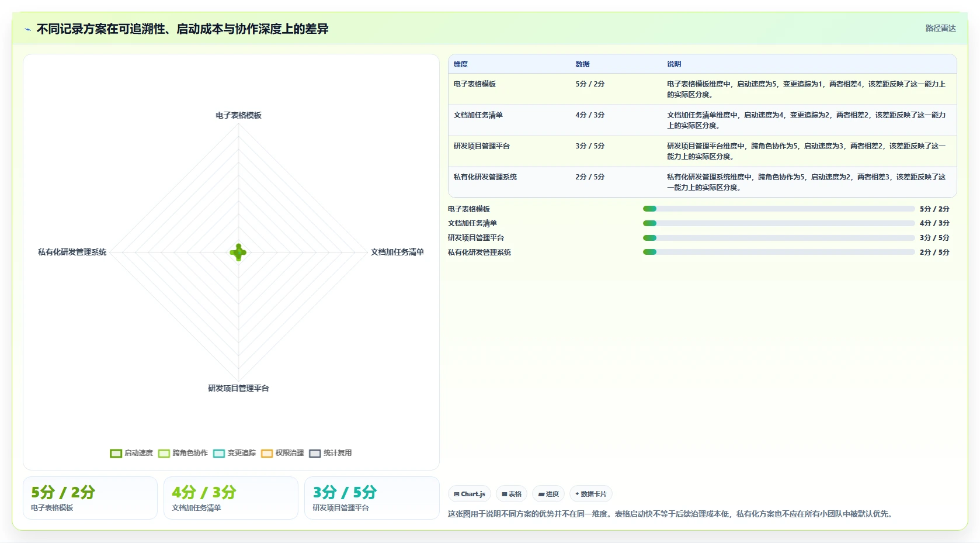The height and width of the screenshot is (543, 980).
Task: Toggle the 跨角色协作 legend series
Action: pos(183,453)
